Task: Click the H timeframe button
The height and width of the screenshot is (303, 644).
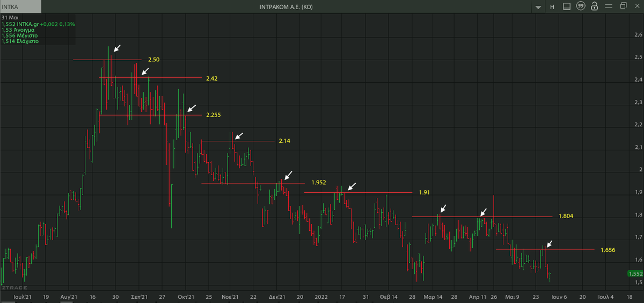Action: click(552, 6)
